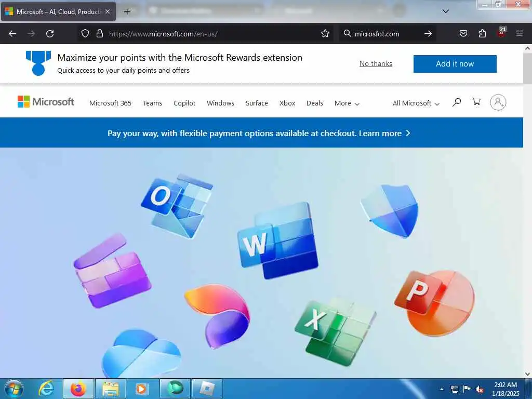Screen dimensions: 532x399
Task: Open the Windows Start menu
Action: (x=14, y=389)
